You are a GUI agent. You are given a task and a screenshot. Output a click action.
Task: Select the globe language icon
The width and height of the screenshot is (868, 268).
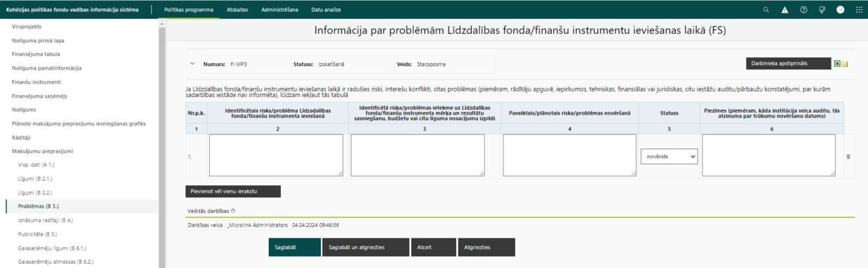[x=822, y=10]
